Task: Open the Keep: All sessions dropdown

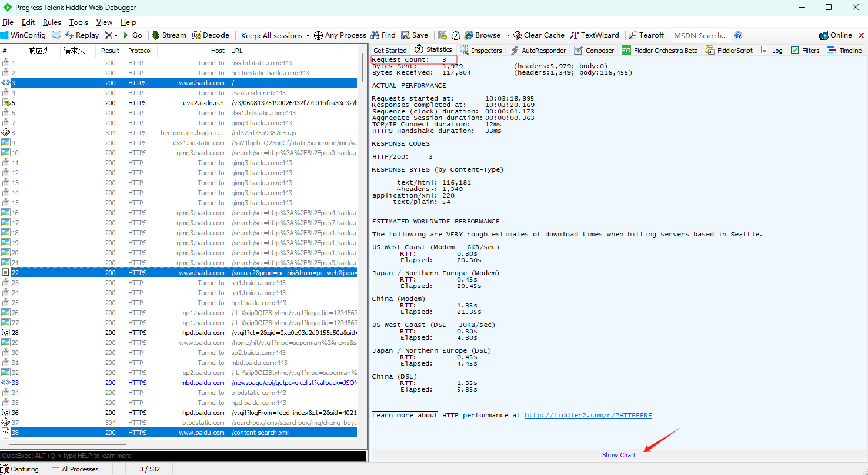Action: point(275,35)
